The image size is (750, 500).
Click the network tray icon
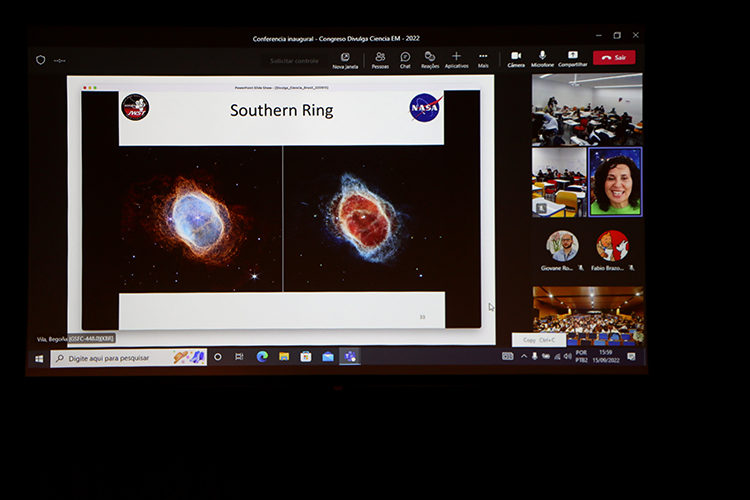point(557,356)
